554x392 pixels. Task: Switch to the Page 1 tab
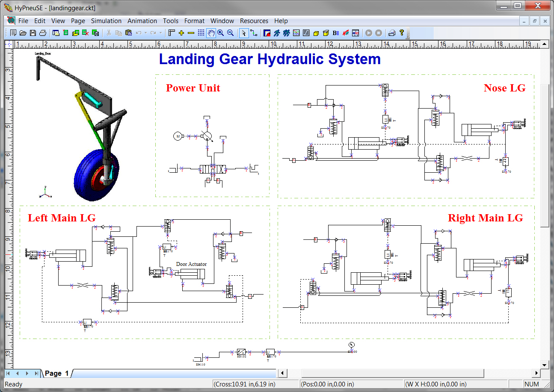tap(56, 373)
